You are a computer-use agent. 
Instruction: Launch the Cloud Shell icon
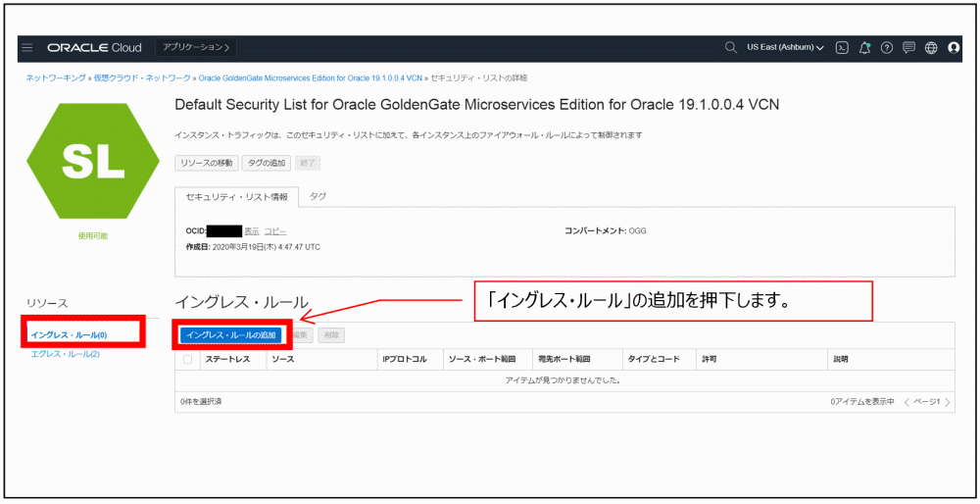[x=842, y=47]
